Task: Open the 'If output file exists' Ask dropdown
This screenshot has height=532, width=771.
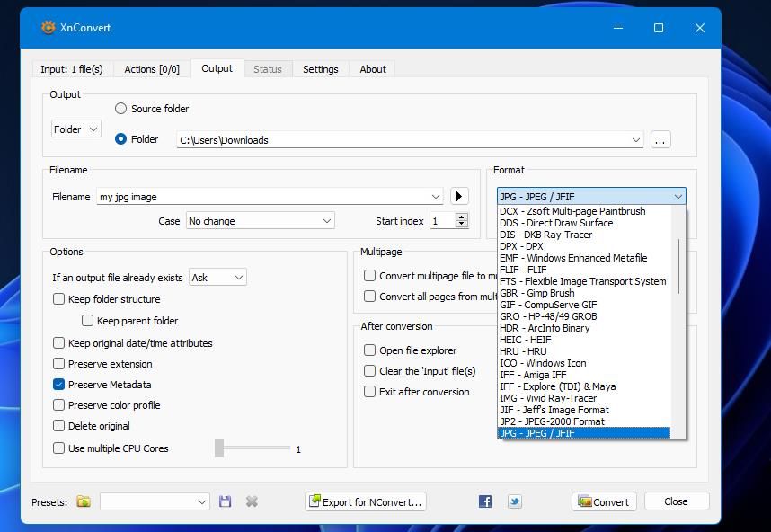Action: pos(217,278)
